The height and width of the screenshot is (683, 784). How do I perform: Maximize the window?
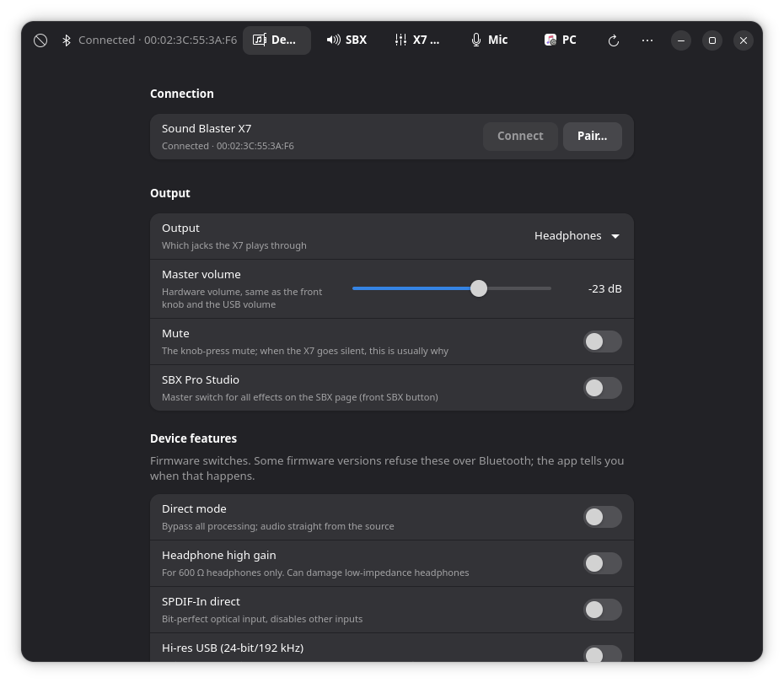(x=712, y=40)
